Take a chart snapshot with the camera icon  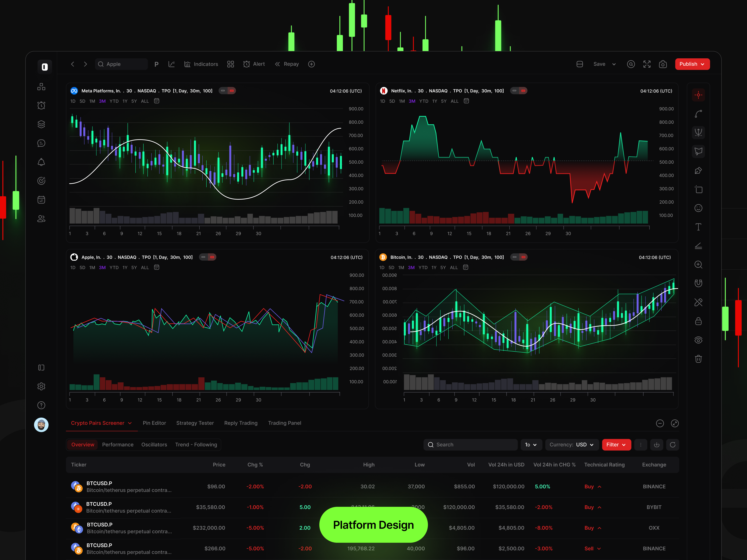[x=663, y=64]
